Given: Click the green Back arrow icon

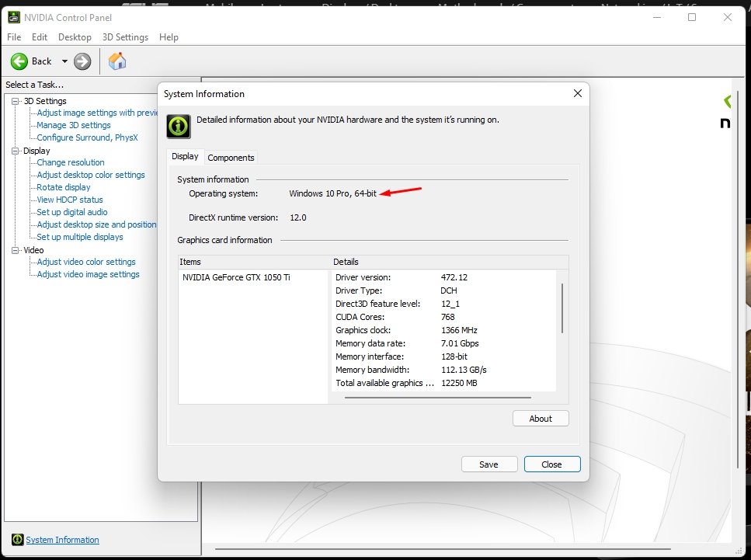Looking at the screenshot, I should pyautogui.click(x=19, y=61).
